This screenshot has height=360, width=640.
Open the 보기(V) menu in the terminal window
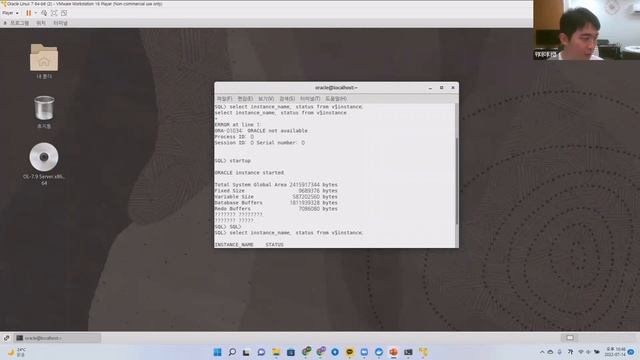click(266, 99)
